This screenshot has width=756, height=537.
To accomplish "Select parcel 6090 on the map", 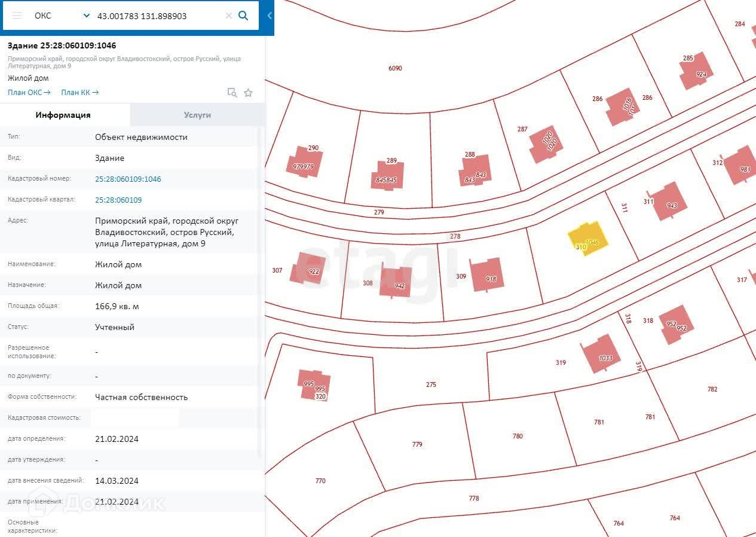I will (x=395, y=68).
